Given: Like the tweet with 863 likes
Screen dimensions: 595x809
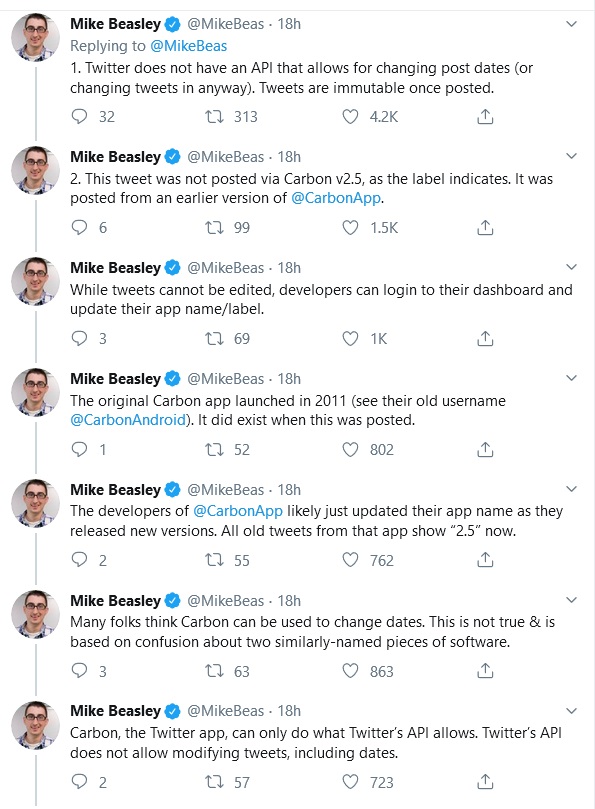Looking at the screenshot, I should point(350,671).
